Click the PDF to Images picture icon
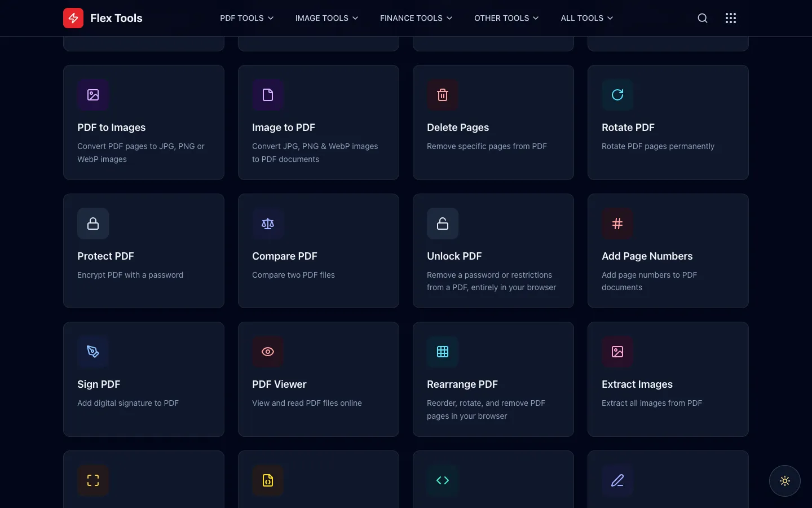The width and height of the screenshot is (812, 508). pyautogui.click(x=93, y=95)
